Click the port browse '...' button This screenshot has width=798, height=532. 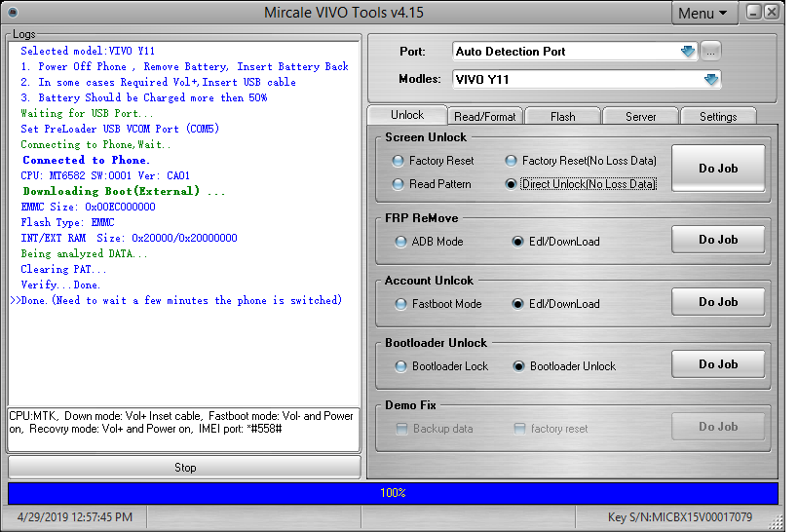pos(710,52)
